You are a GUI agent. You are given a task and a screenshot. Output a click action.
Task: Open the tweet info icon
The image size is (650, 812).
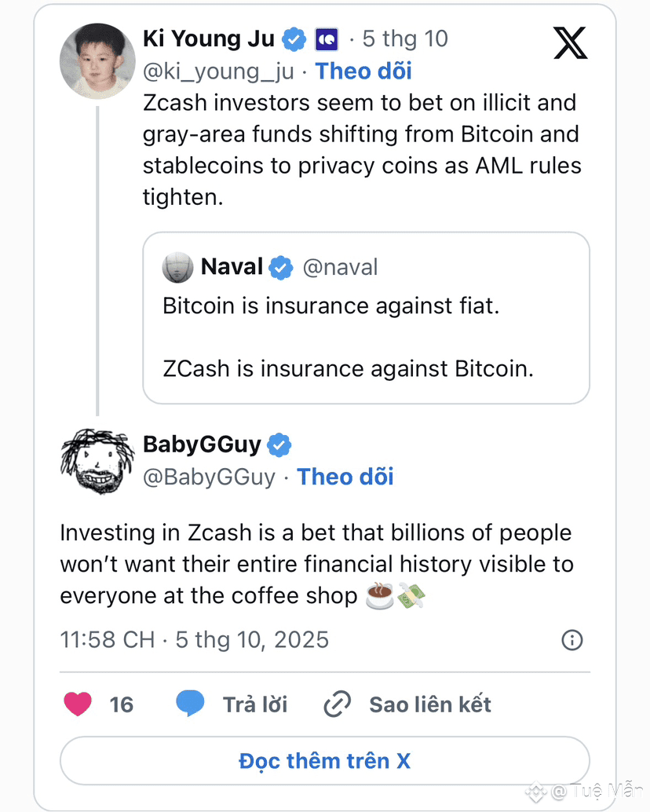(572, 640)
